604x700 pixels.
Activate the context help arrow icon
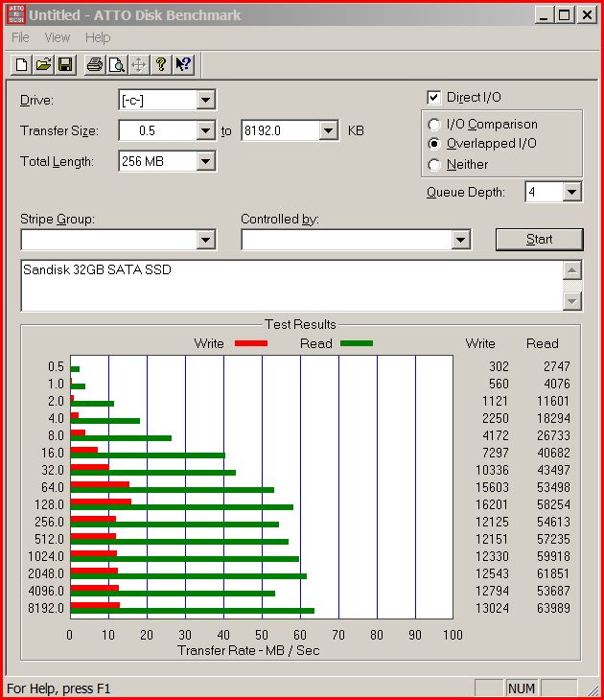click(x=183, y=65)
